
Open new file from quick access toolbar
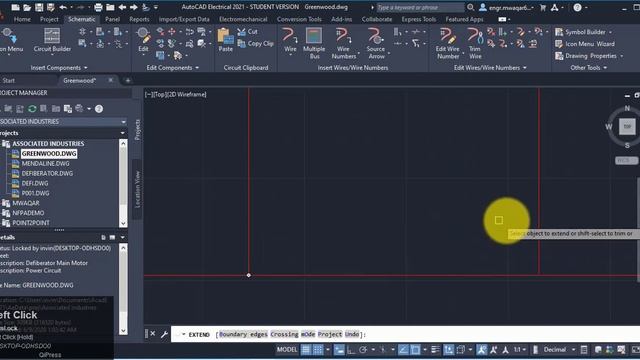15,7
